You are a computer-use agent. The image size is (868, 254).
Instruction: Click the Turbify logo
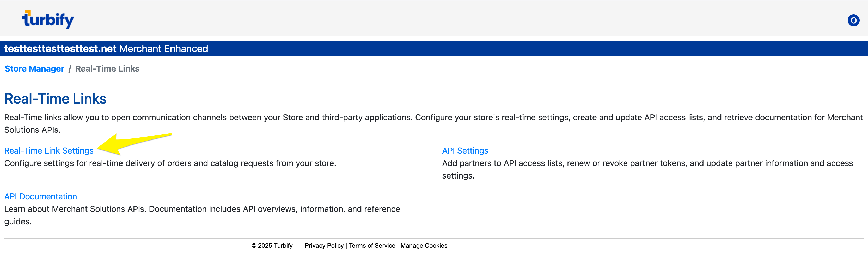coord(48,20)
